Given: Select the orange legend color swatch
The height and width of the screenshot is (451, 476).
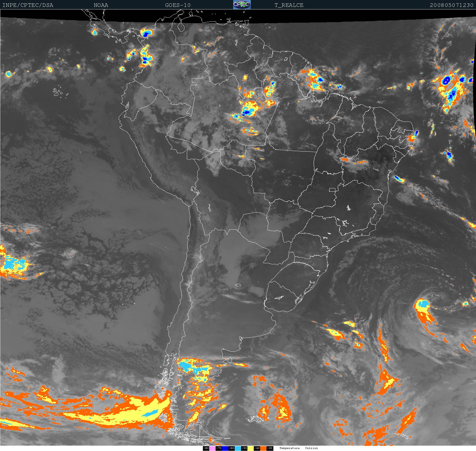Looking at the screenshot, I should [x=263, y=448].
